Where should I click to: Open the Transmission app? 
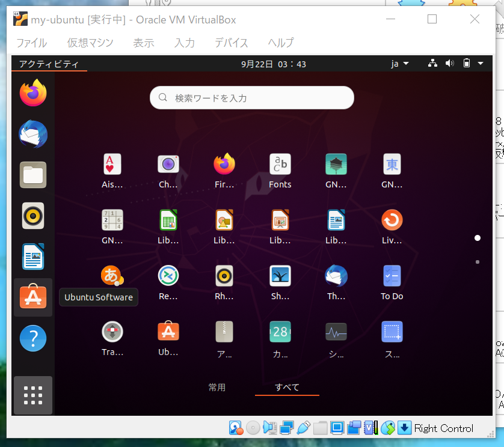click(112, 338)
